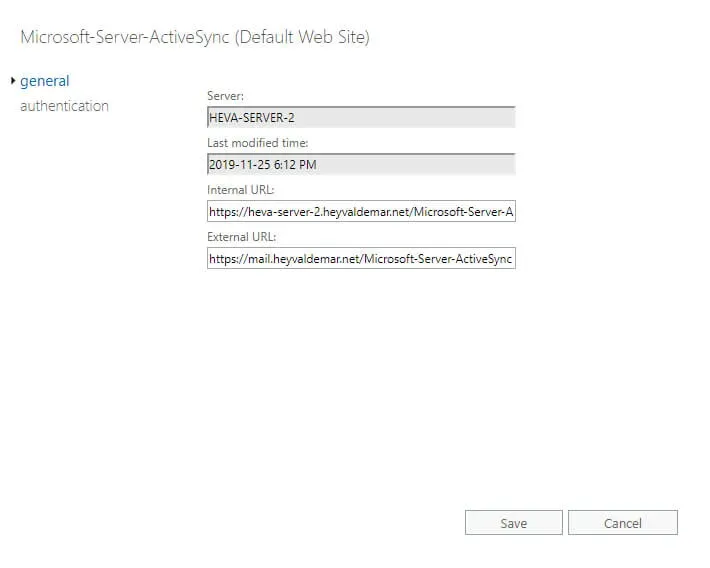
Task: Click the "Internal URL:" label
Action: (x=240, y=190)
